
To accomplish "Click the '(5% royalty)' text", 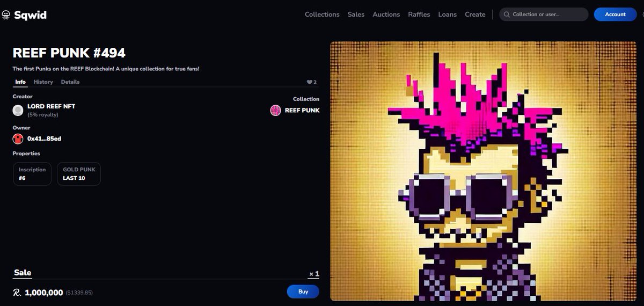I will click(x=43, y=114).
